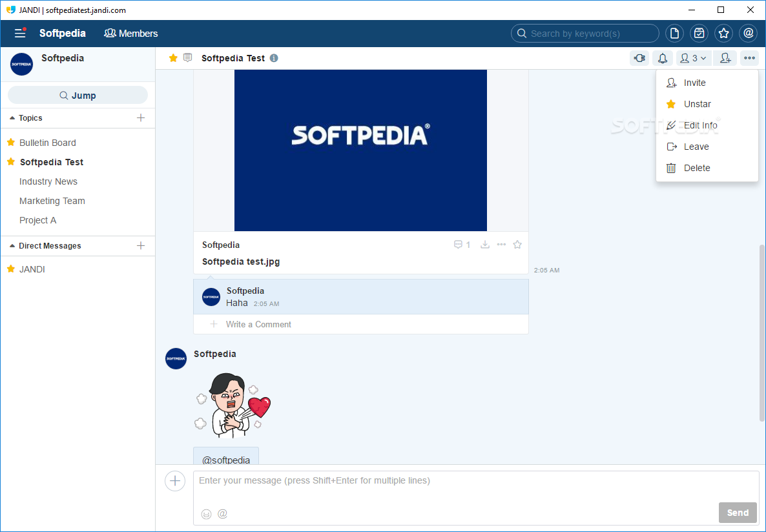Open the emoji picker smiley icon
766x532 pixels.
click(206, 514)
